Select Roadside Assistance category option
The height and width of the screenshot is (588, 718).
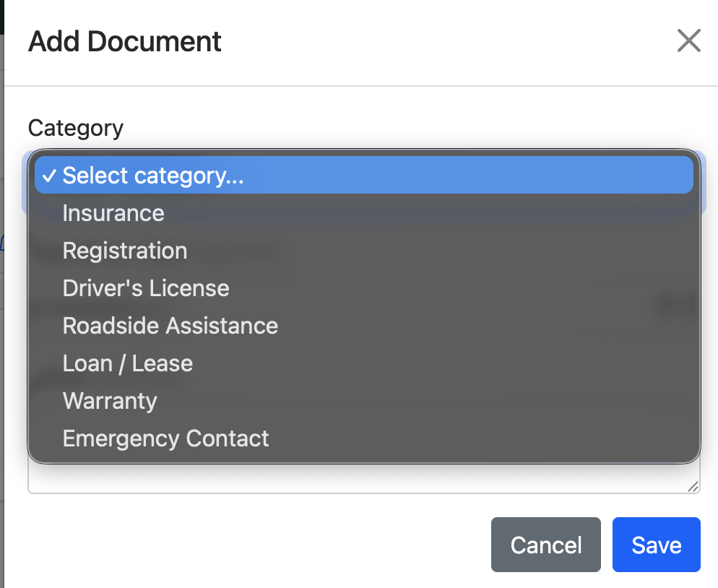pos(170,325)
